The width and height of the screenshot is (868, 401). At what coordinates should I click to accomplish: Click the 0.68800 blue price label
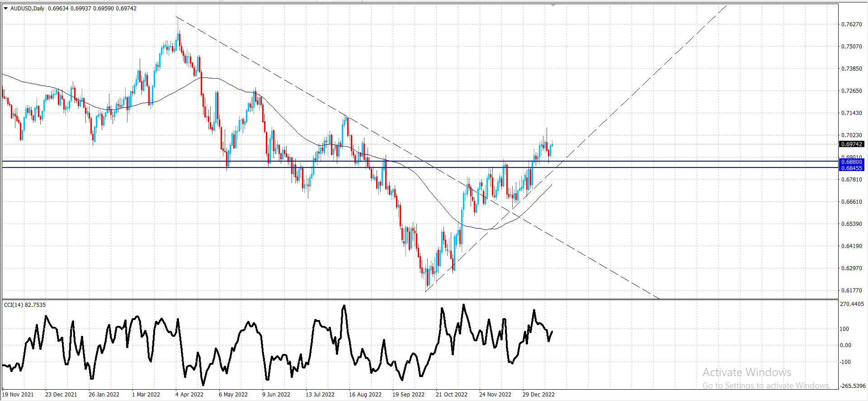click(x=852, y=162)
